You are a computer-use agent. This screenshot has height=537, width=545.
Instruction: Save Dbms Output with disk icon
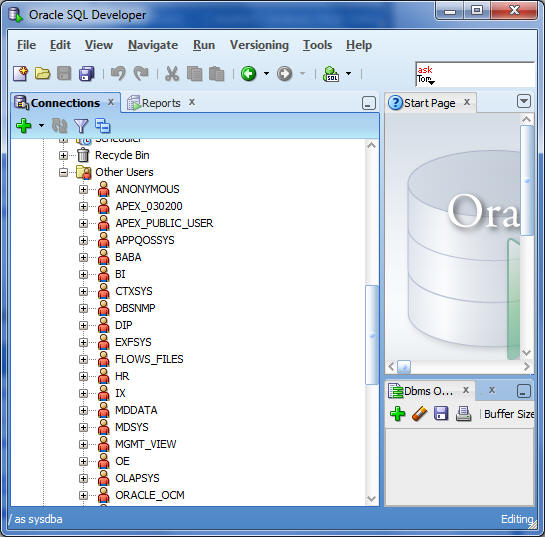pos(441,414)
